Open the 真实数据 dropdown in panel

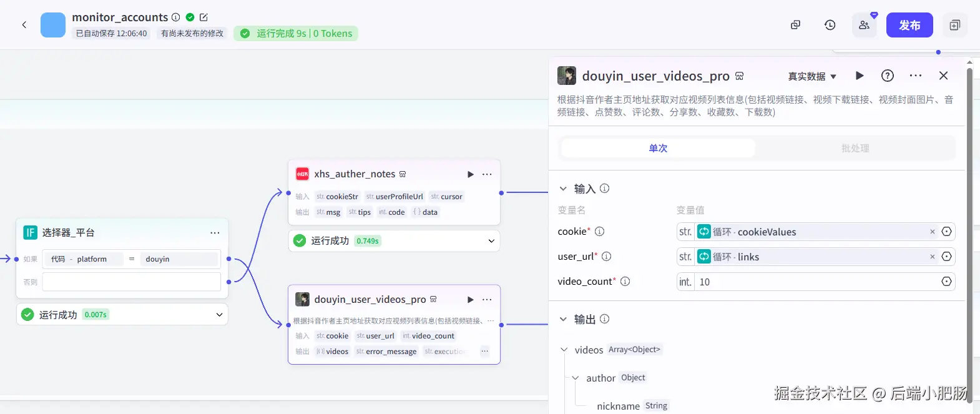[x=812, y=76]
